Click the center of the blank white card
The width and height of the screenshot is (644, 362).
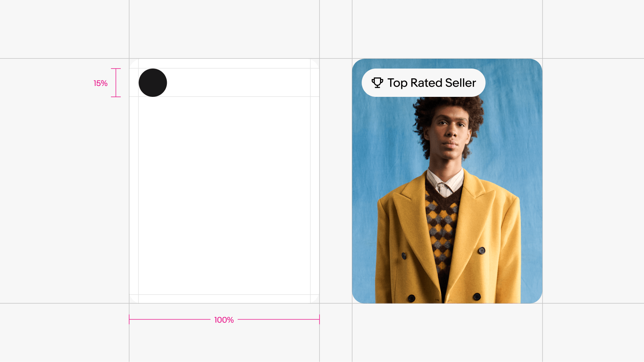click(x=224, y=196)
